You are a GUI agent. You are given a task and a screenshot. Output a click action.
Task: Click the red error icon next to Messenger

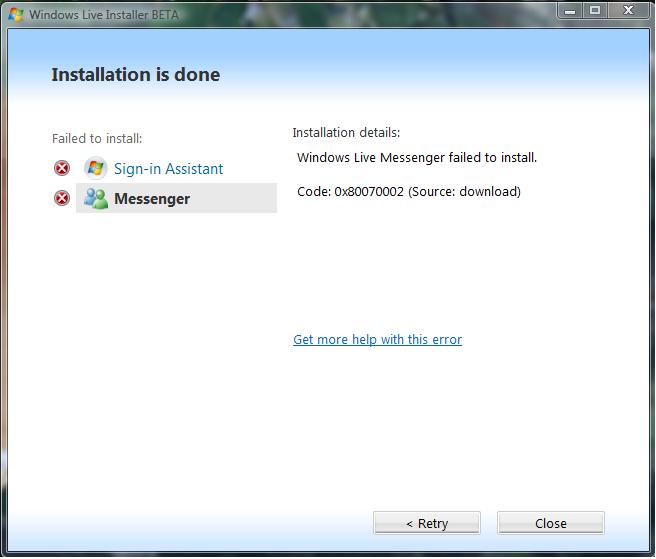click(62, 198)
